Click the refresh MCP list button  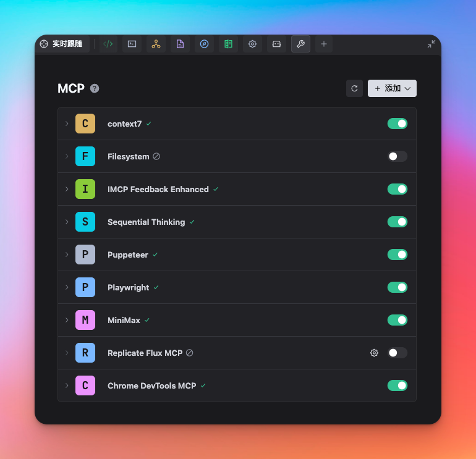point(354,88)
